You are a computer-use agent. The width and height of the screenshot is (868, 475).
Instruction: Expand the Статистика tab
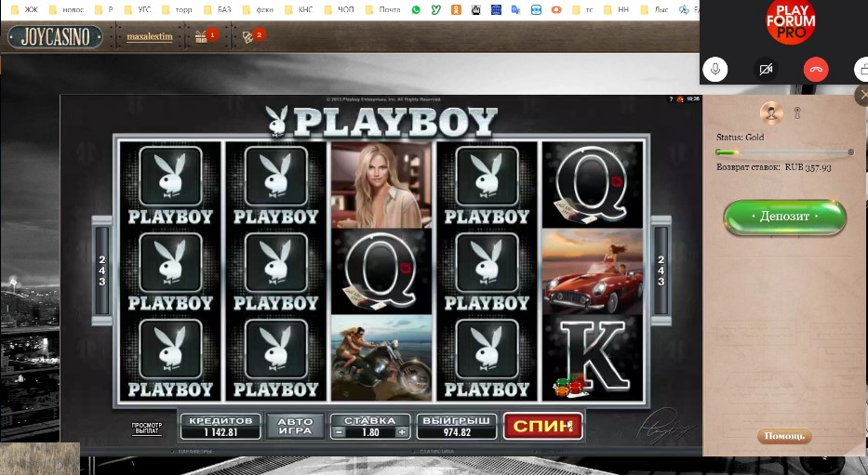coord(436,452)
